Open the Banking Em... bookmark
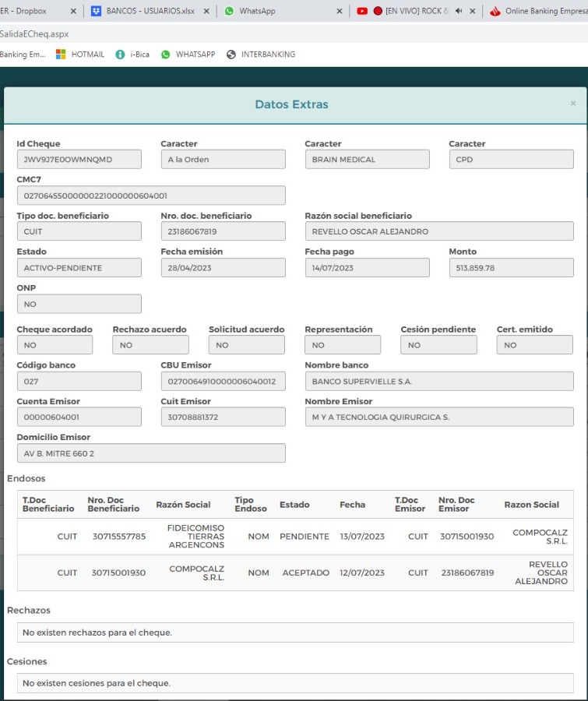This screenshot has width=588, height=701. tap(23, 55)
